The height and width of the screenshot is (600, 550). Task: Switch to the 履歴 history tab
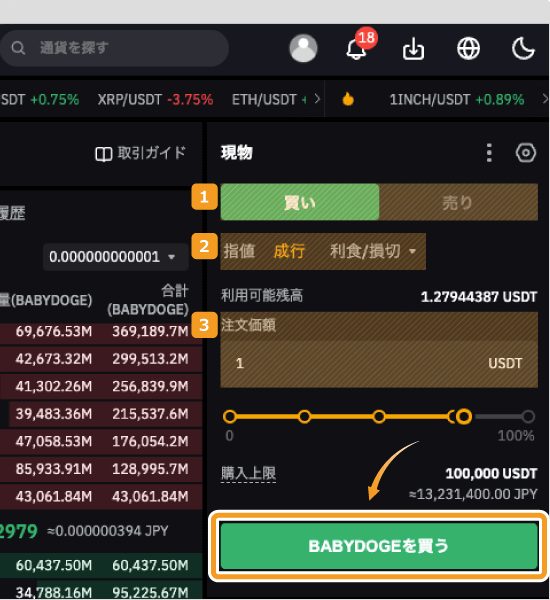[11, 213]
